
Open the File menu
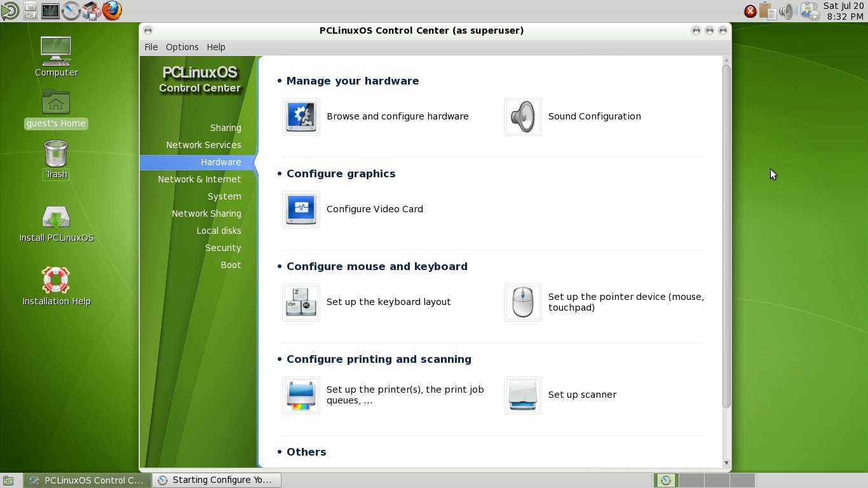click(151, 47)
